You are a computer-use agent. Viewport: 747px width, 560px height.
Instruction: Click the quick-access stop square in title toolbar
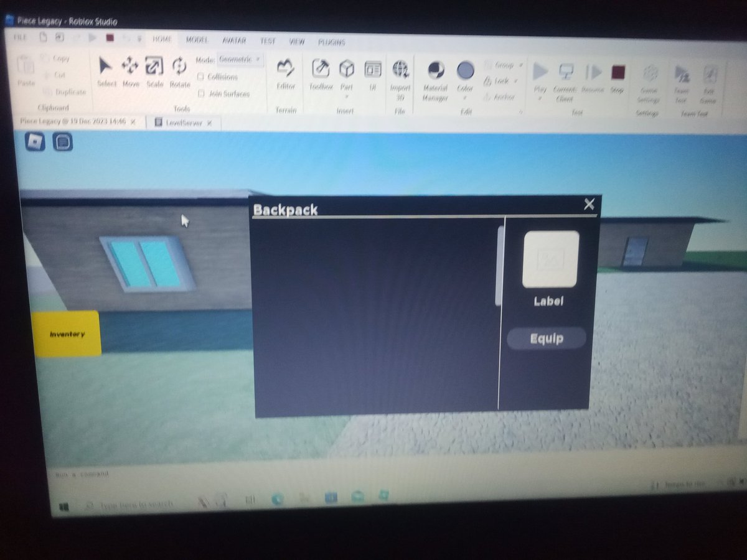point(110,37)
